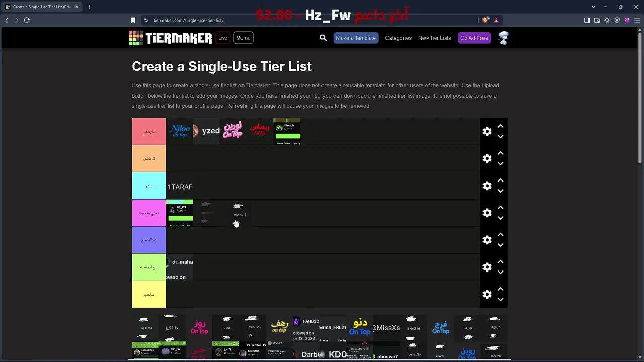
Task: Select the FAHD30 image in the pool
Action: [306, 328]
